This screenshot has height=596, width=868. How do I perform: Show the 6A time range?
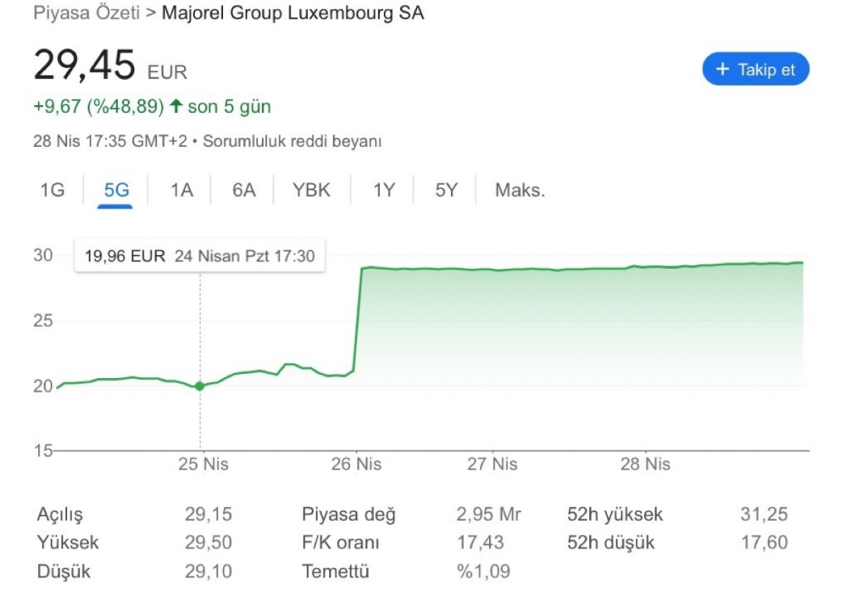pyautogui.click(x=244, y=190)
